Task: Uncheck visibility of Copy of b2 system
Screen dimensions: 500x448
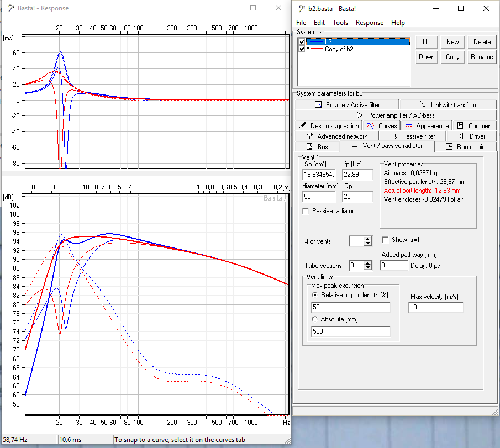Action: coord(302,49)
